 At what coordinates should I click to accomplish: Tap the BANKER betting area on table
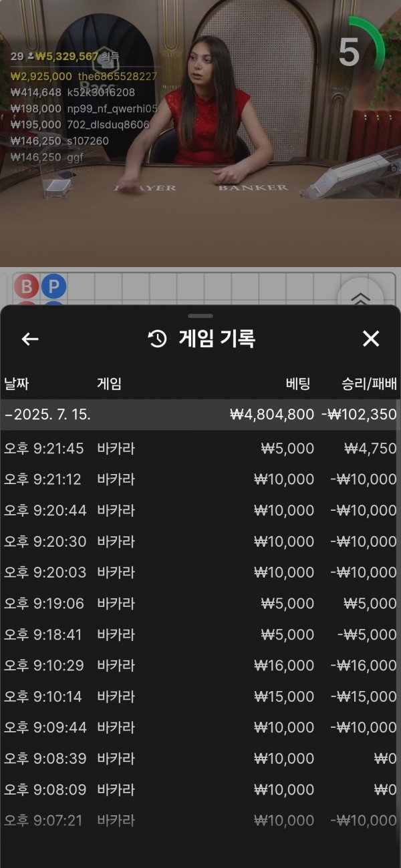tap(253, 188)
